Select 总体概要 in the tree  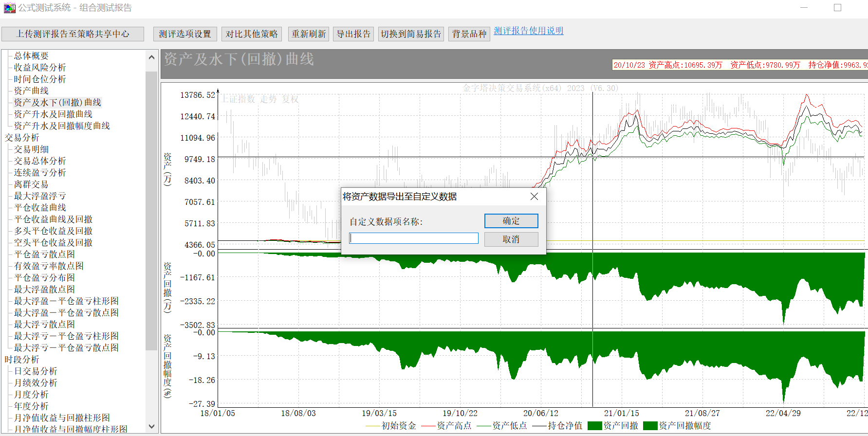tap(31, 56)
